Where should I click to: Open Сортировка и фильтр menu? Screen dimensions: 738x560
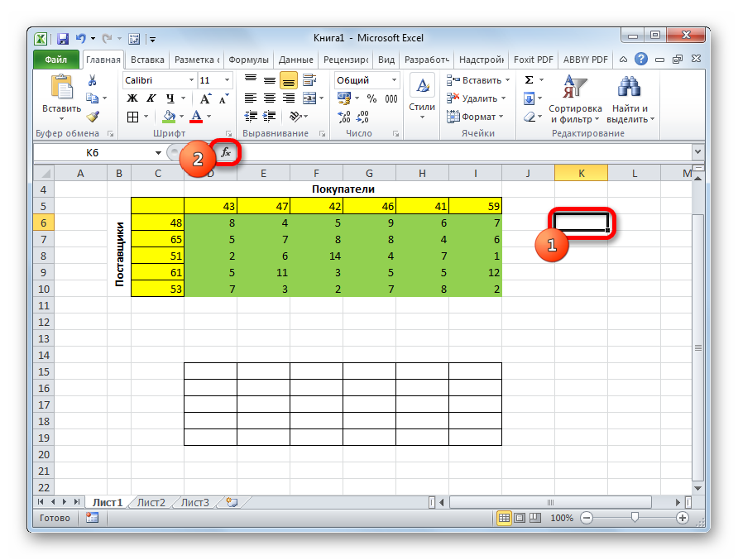click(x=575, y=99)
